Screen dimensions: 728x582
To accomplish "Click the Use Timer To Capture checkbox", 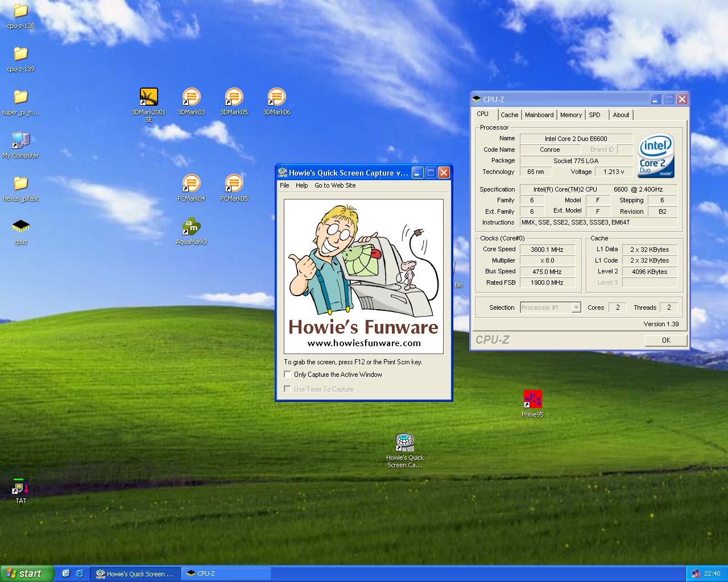I will tap(287, 389).
